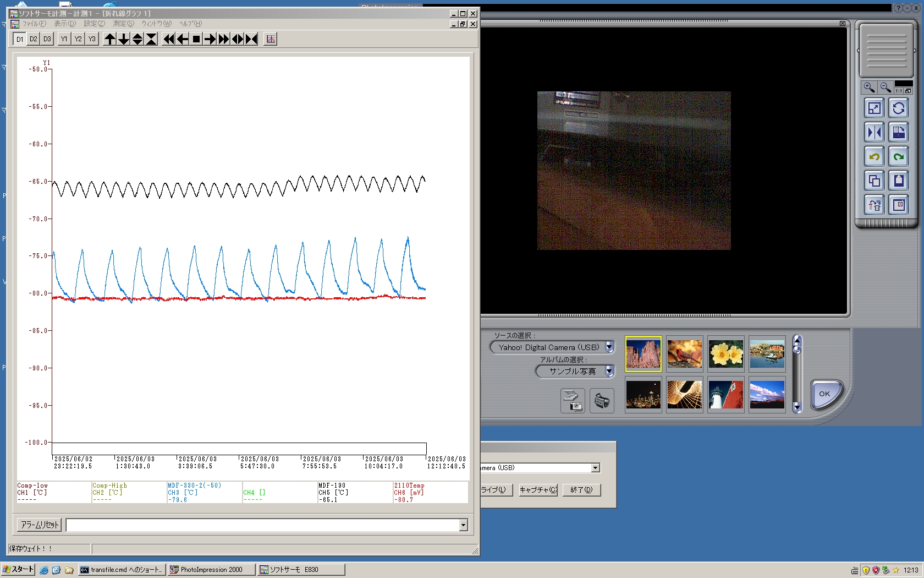Select the night city skyline thumbnail
Viewport: 924px width, 578px height.
(643, 395)
